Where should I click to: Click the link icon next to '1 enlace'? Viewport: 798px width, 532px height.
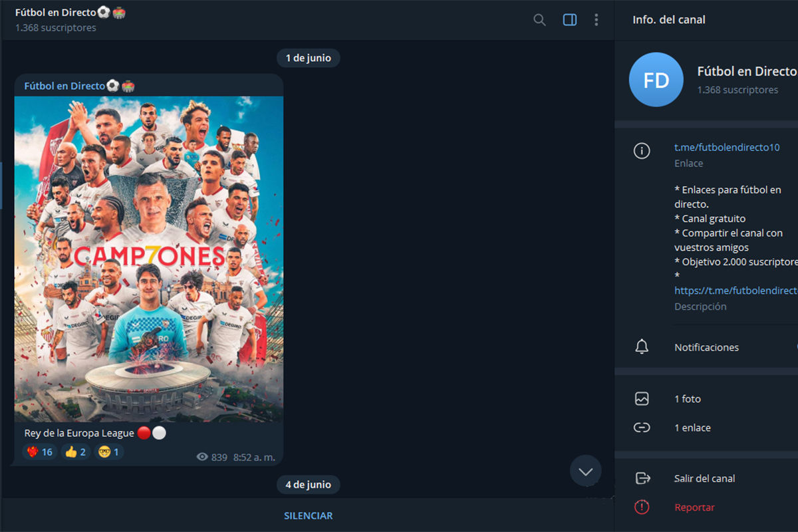tap(642, 428)
